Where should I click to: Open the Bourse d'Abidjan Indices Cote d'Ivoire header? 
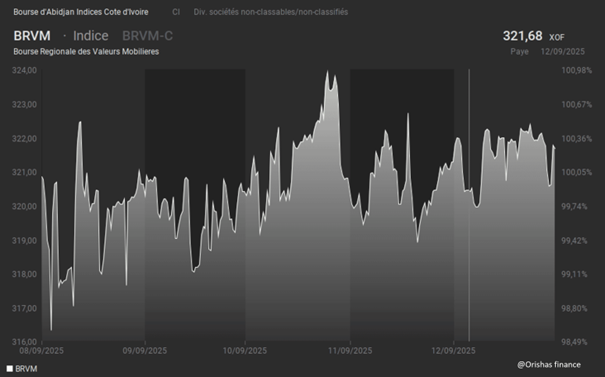81,12
